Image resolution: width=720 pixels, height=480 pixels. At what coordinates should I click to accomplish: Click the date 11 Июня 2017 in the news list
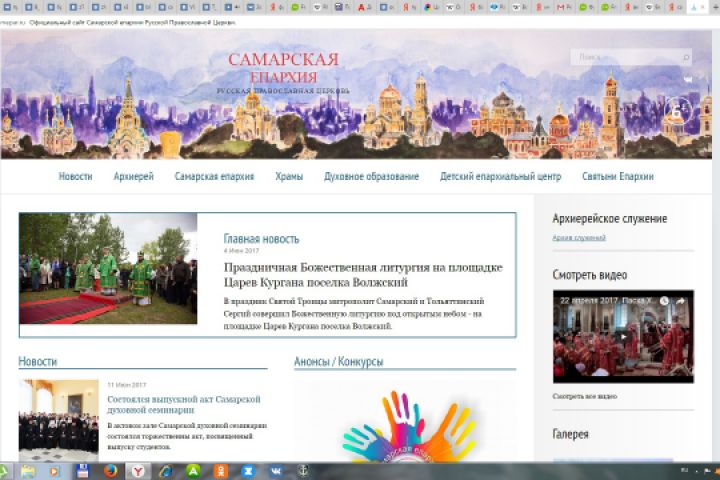[x=127, y=384]
